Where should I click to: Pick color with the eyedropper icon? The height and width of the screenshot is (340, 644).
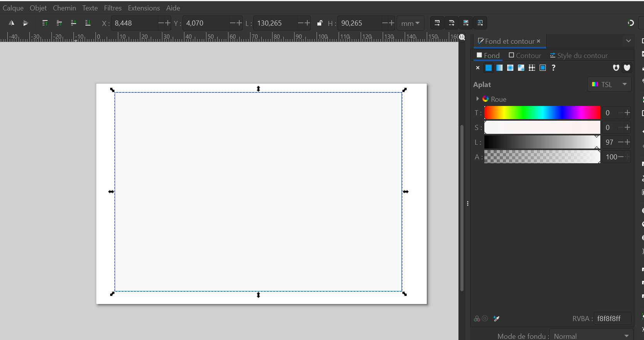point(497,318)
